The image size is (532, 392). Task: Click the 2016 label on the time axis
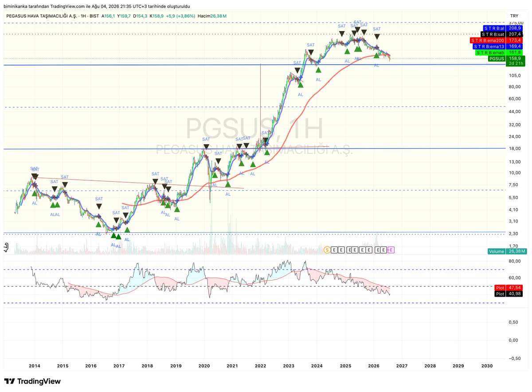90,366
